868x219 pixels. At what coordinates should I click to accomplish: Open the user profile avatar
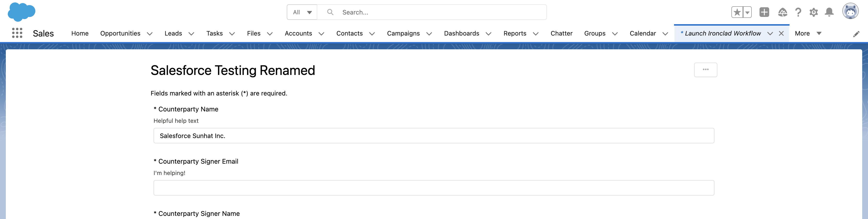[x=851, y=11]
